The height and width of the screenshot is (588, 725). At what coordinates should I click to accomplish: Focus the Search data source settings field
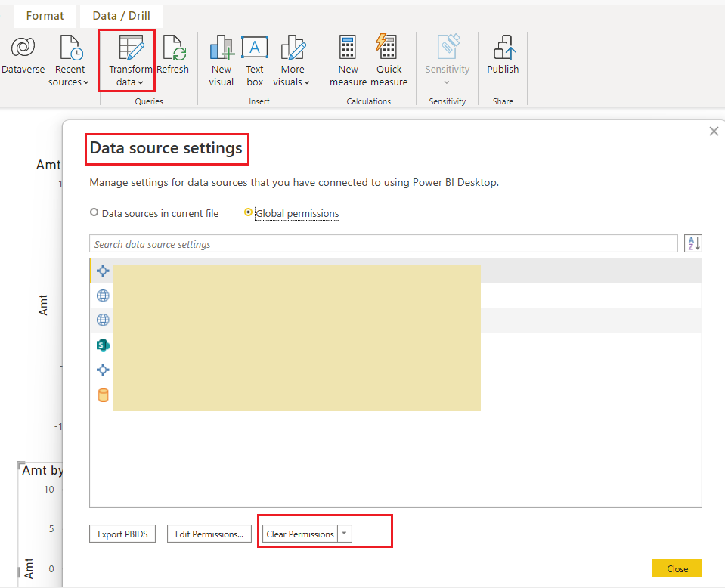pyautogui.click(x=383, y=243)
